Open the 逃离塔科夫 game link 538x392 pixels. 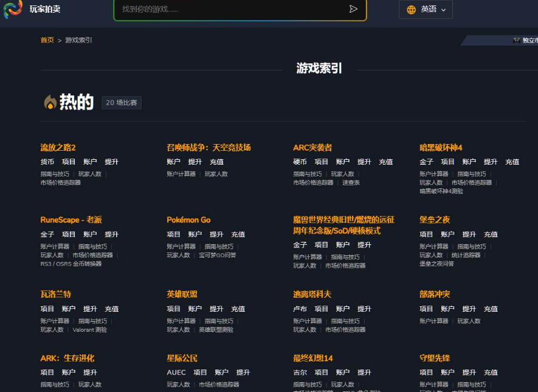(x=312, y=294)
